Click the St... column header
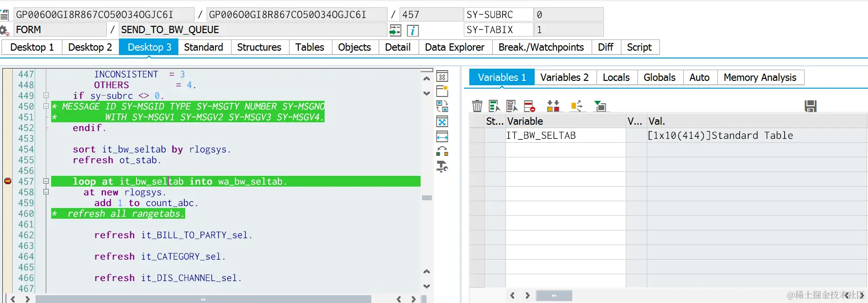868x303 pixels. coord(495,121)
